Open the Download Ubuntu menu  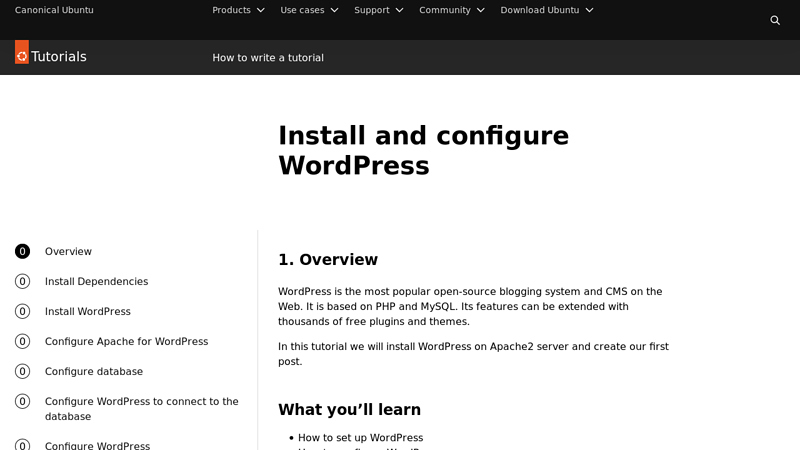click(x=547, y=10)
